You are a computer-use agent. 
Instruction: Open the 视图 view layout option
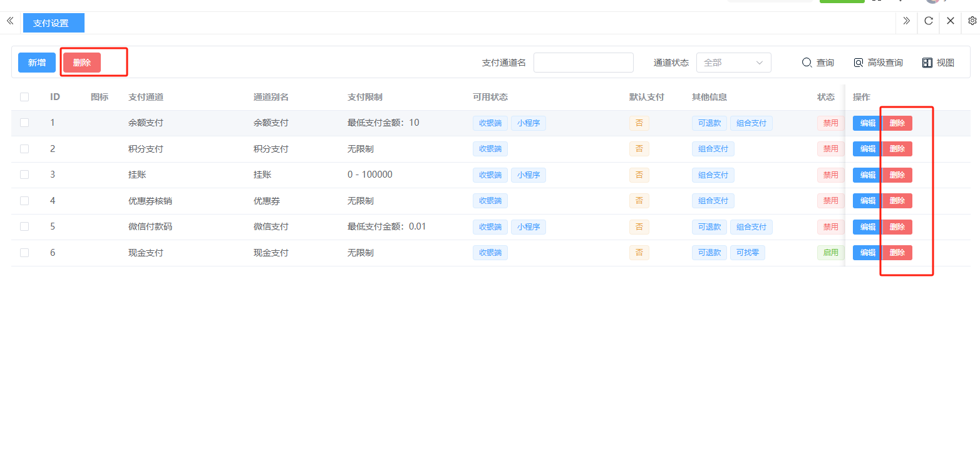tap(938, 63)
